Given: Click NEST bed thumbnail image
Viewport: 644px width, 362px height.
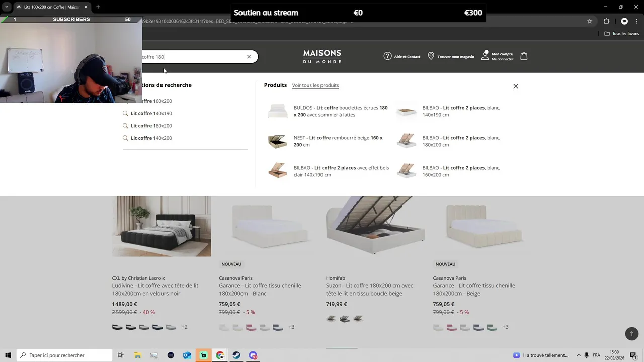Looking at the screenshot, I should [x=278, y=141].
